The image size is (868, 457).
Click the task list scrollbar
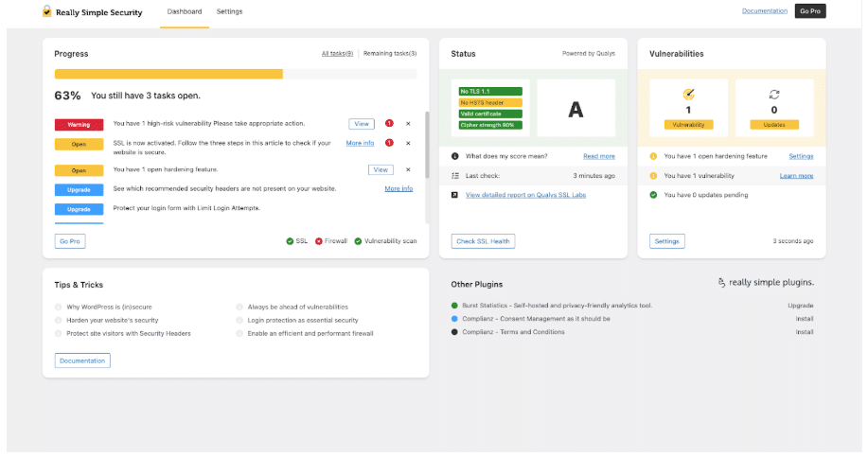tap(427, 145)
